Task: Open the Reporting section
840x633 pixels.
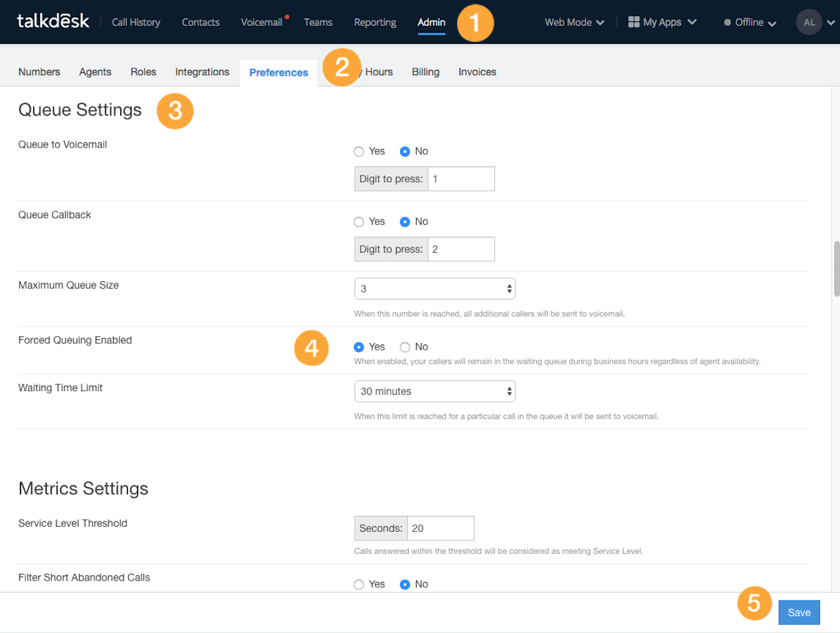Action: tap(375, 22)
